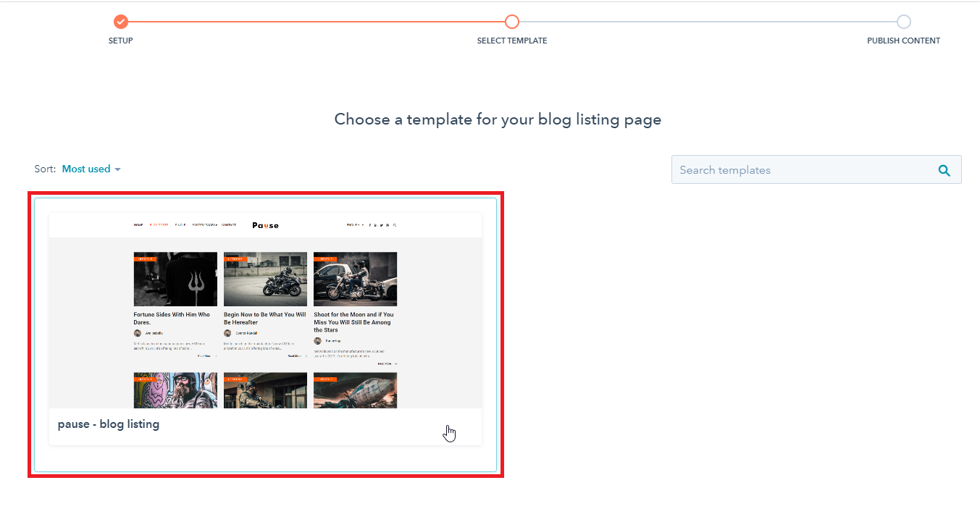Click the Select Template step circle
Screen dimensions: 980x509
tap(512, 22)
